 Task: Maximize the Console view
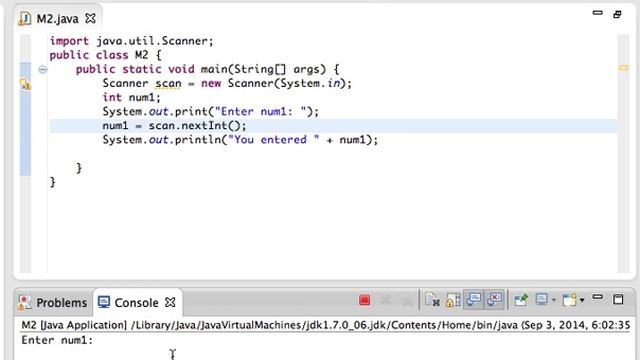pyautogui.click(x=618, y=299)
